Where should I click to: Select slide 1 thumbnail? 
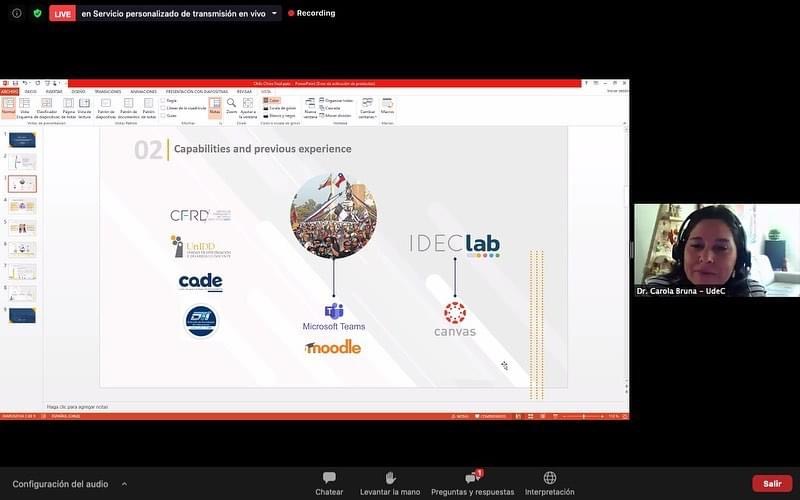22,140
